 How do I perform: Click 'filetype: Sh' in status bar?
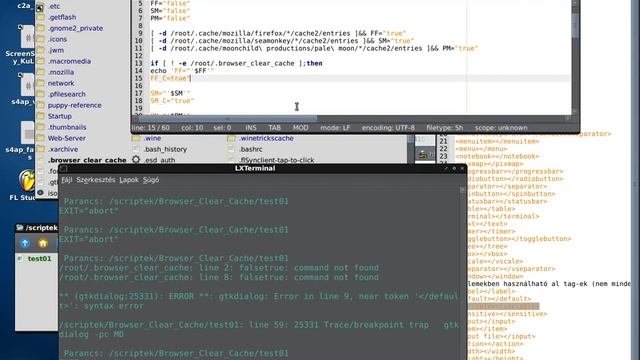coord(445,128)
